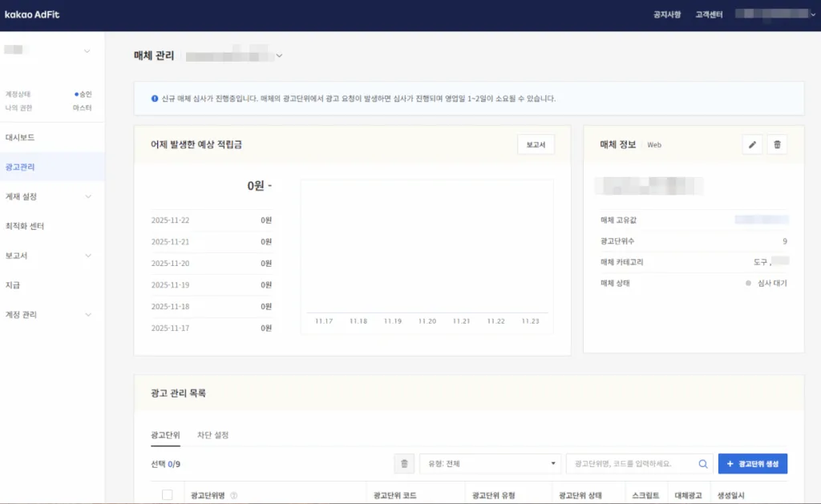Open 고객센터 in the top menu

click(707, 14)
